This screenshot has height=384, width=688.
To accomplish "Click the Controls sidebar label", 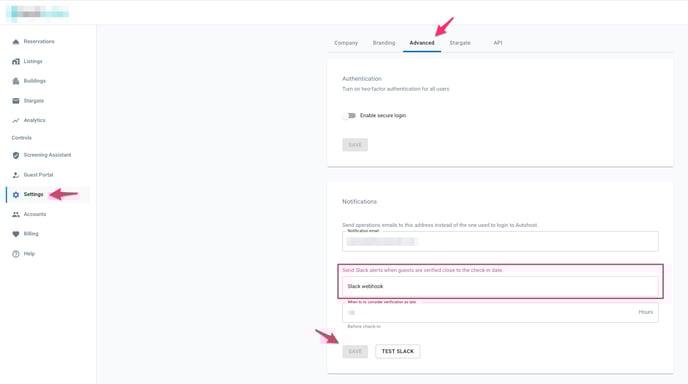I will [22, 138].
